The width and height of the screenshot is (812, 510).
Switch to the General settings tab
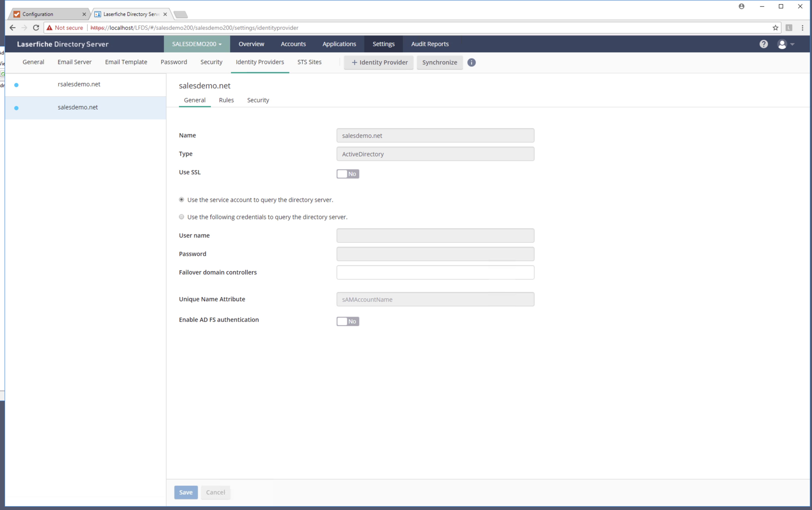[x=33, y=62]
